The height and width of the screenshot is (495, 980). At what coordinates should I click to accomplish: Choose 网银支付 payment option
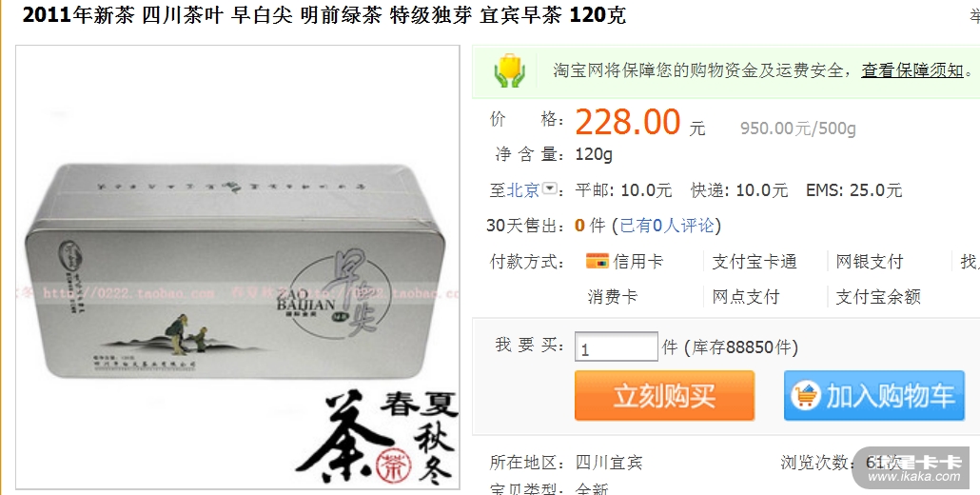click(870, 261)
